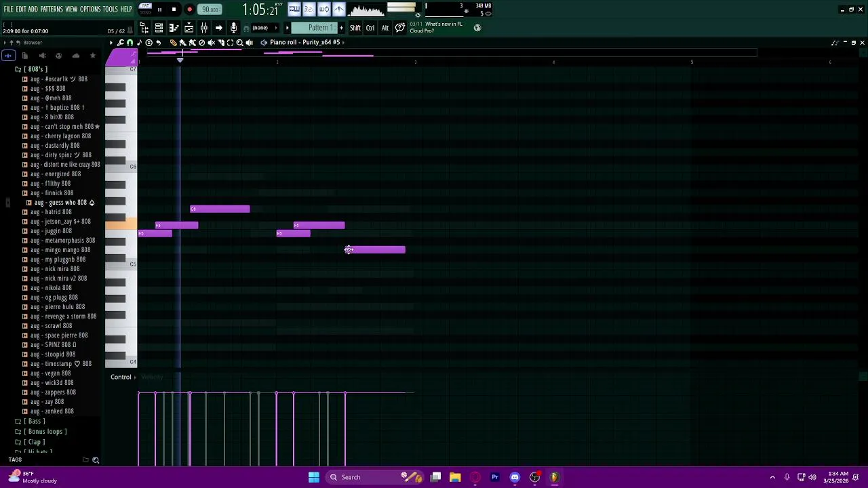Toggle the Shift modifier button

click(x=355, y=28)
